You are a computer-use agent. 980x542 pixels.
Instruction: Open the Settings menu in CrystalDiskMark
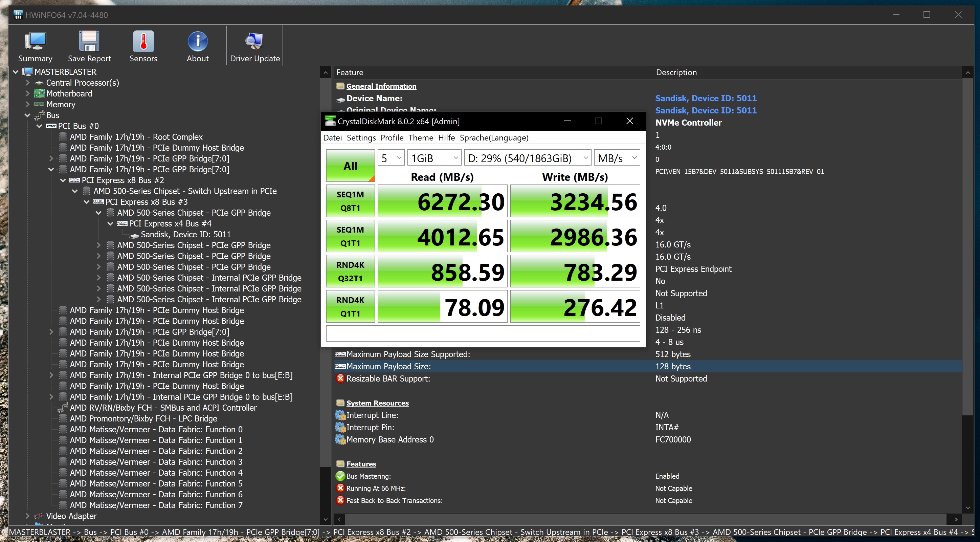[361, 138]
